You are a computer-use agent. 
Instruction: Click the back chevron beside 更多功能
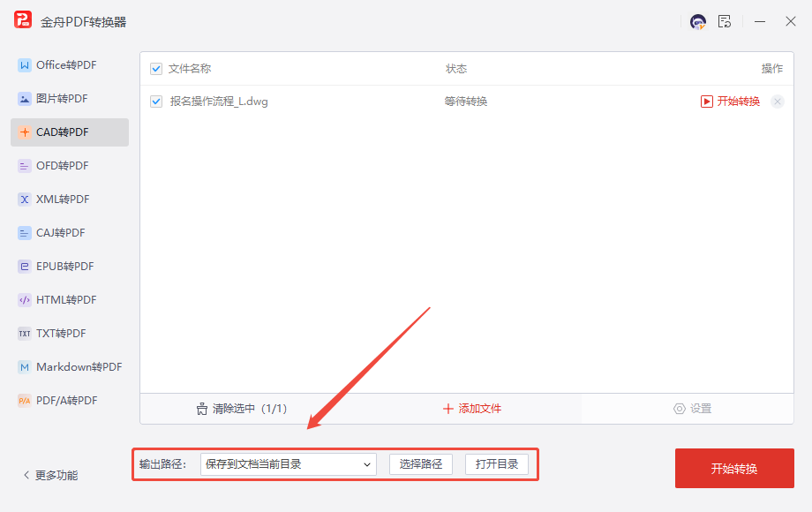[x=26, y=475]
